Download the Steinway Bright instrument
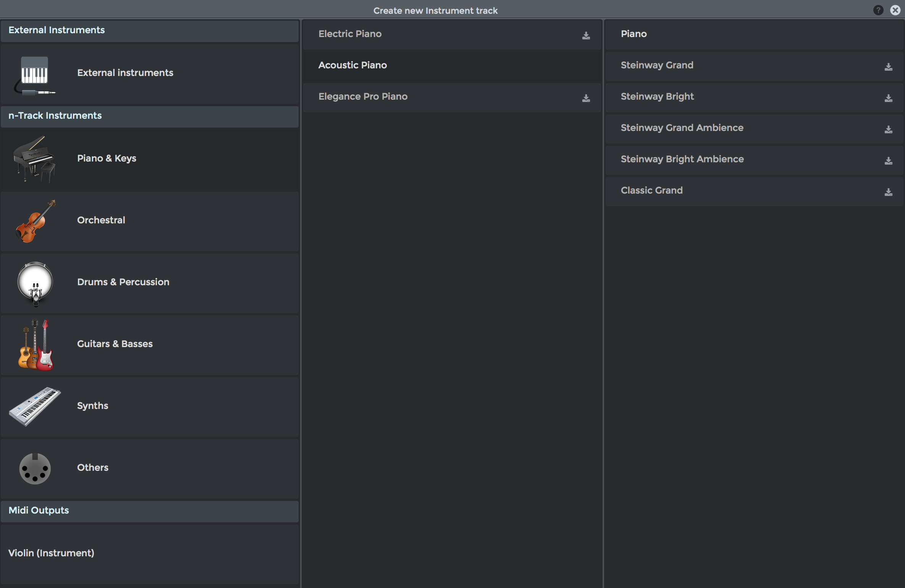Viewport: 905px width, 588px height. pyautogui.click(x=888, y=98)
